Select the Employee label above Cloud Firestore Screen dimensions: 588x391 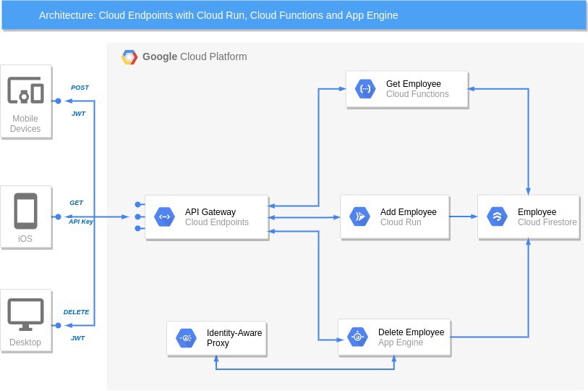point(537,212)
